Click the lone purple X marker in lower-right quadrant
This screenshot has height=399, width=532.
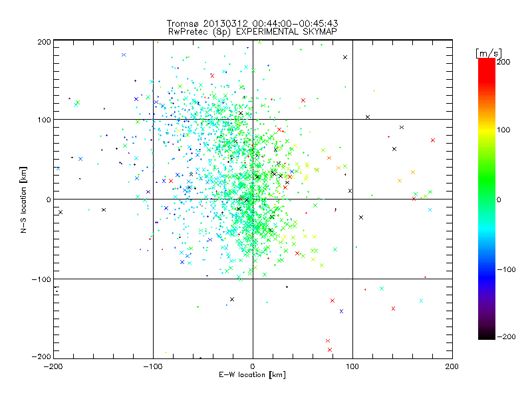(341, 311)
